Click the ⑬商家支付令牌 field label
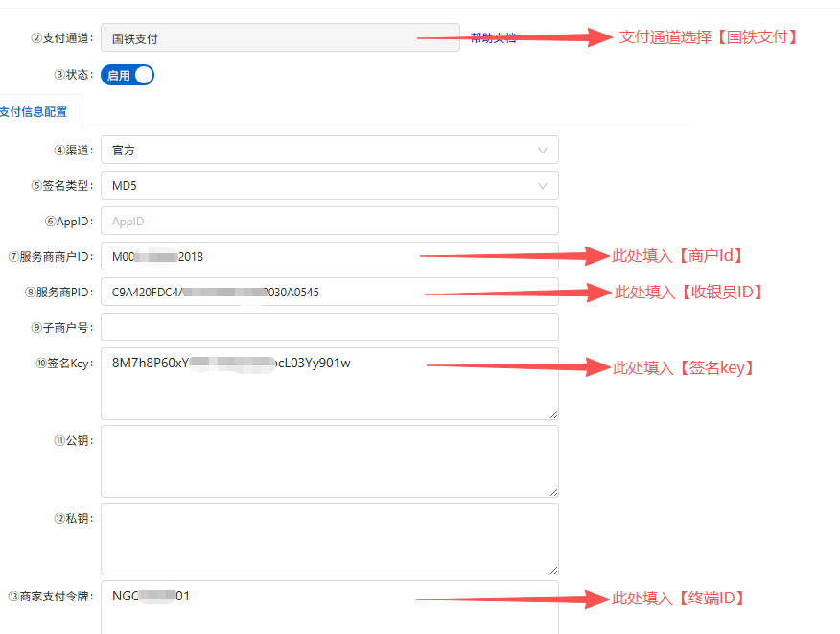 50,597
